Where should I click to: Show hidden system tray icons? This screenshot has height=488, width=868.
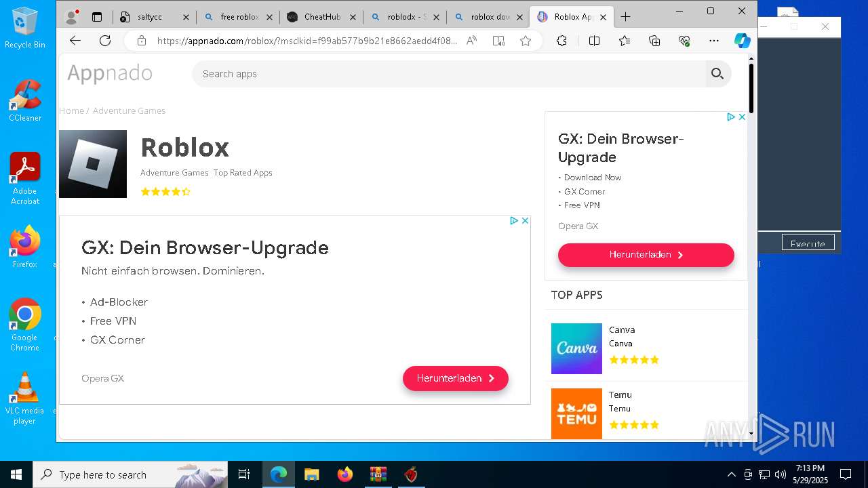pyautogui.click(x=731, y=474)
